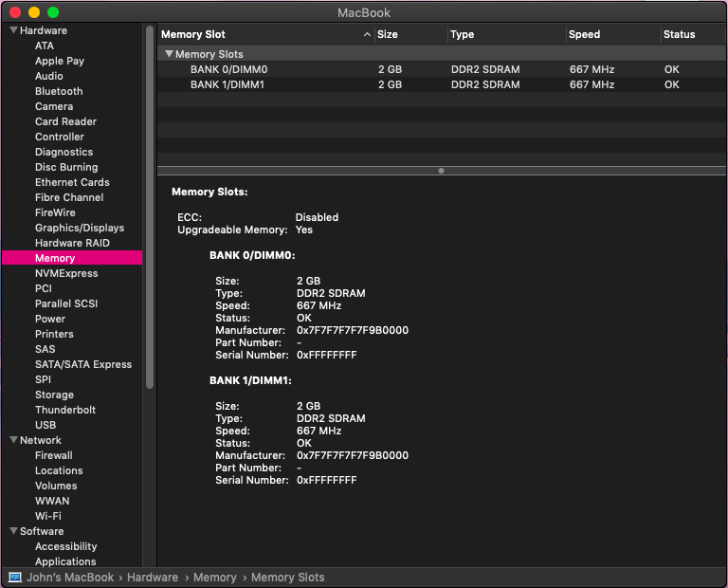Sort by the Type column header
This screenshot has width=728, height=588.
tap(462, 34)
